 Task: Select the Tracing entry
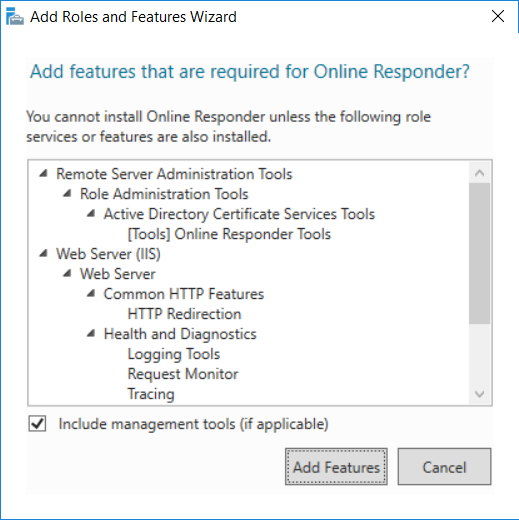point(151,394)
